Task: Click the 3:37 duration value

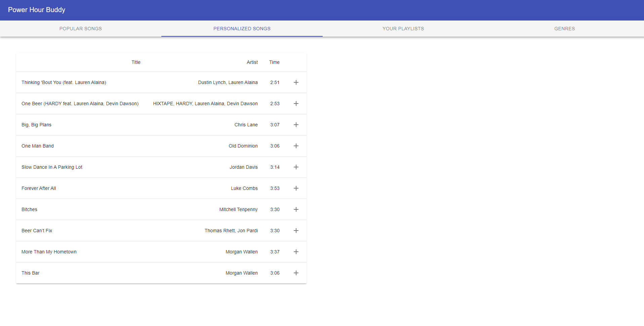Action: 275,252
